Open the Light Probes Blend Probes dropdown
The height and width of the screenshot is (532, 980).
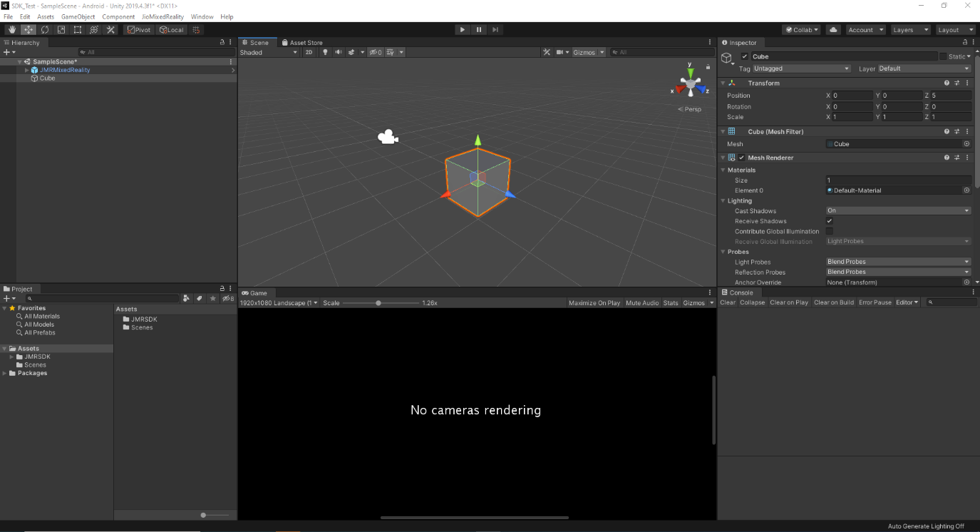[x=897, y=262]
